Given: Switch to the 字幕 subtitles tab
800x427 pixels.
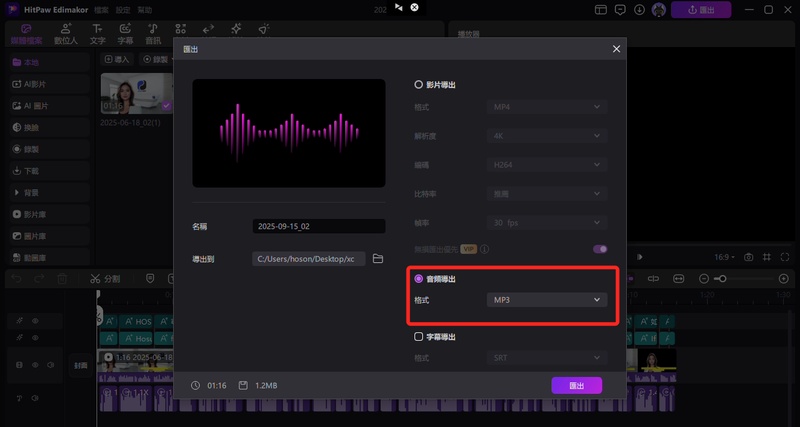Looking at the screenshot, I should tap(125, 34).
